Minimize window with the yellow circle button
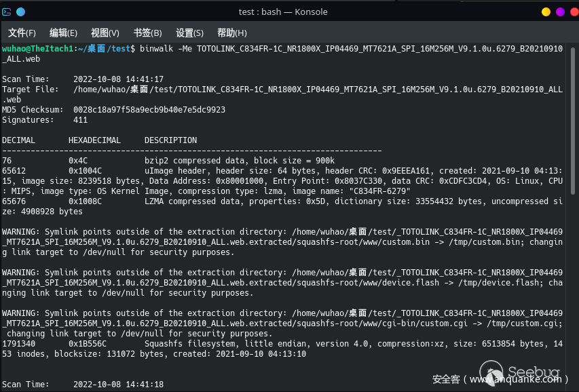 pos(546,12)
